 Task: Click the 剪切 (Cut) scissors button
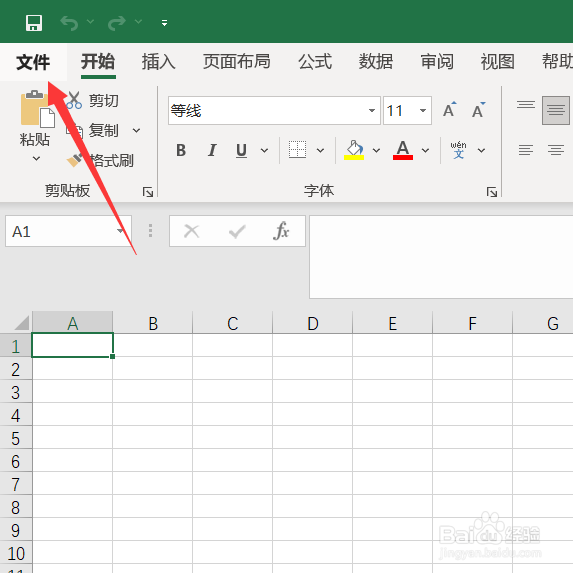coord(92,100)
